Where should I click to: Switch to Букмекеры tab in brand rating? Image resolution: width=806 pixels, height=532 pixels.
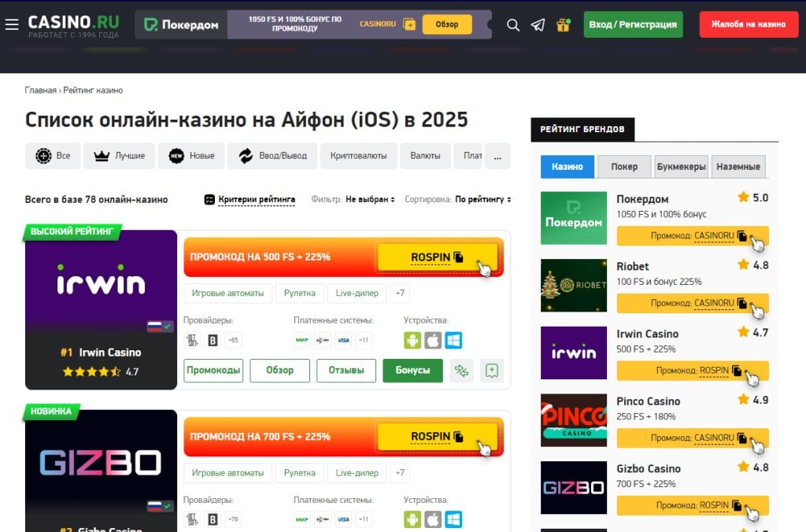[681, 167]
